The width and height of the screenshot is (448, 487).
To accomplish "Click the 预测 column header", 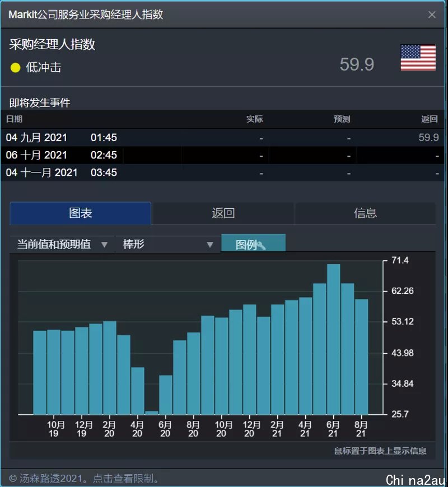I will (342, 119).
